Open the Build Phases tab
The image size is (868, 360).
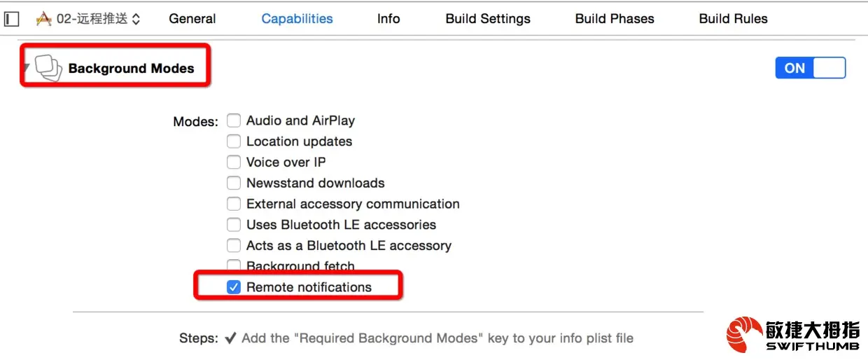(x=615, y=19)
